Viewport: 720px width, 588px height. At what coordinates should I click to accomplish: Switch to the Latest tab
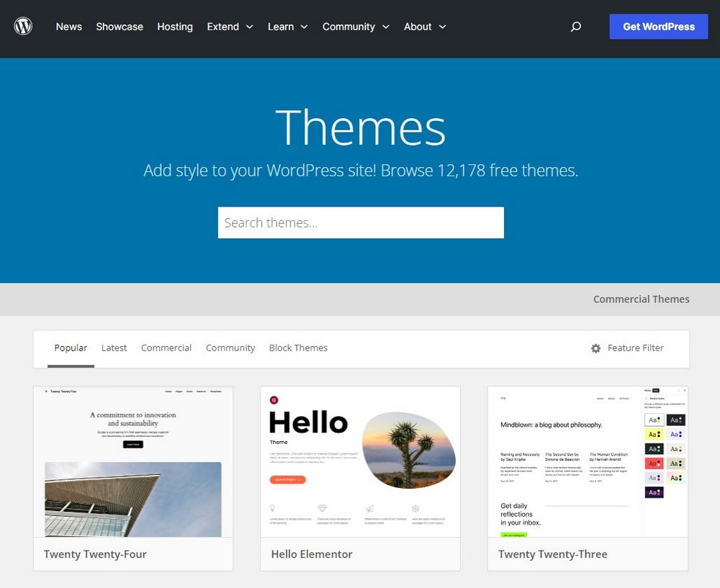coord(114,348)
